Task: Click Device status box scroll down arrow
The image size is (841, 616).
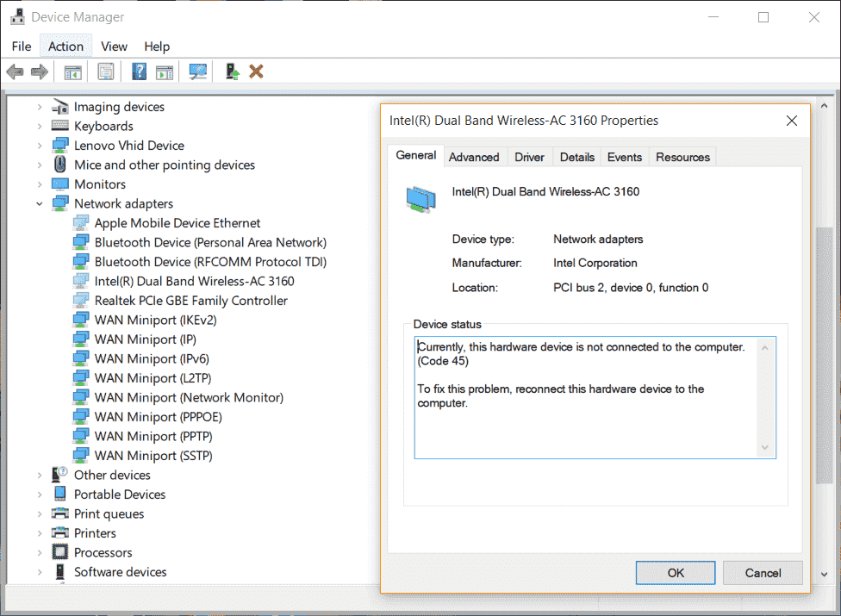Action: (765, 448)
